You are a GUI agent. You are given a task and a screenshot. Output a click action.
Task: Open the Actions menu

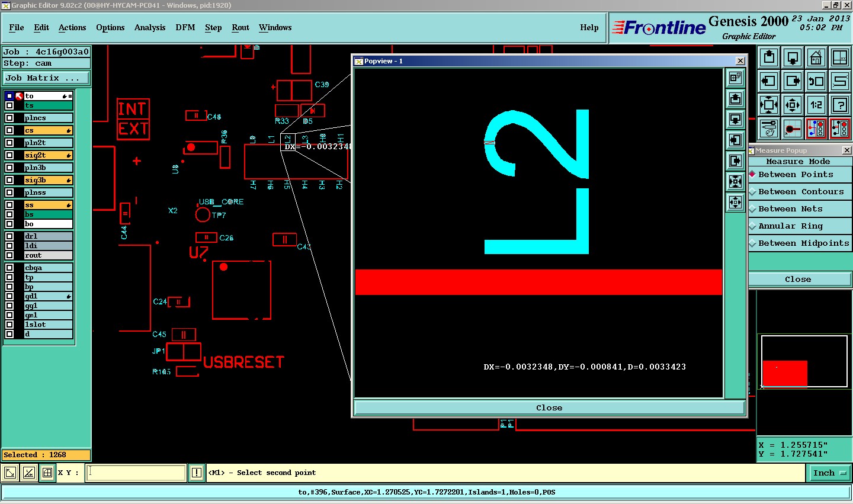(72, 28)
